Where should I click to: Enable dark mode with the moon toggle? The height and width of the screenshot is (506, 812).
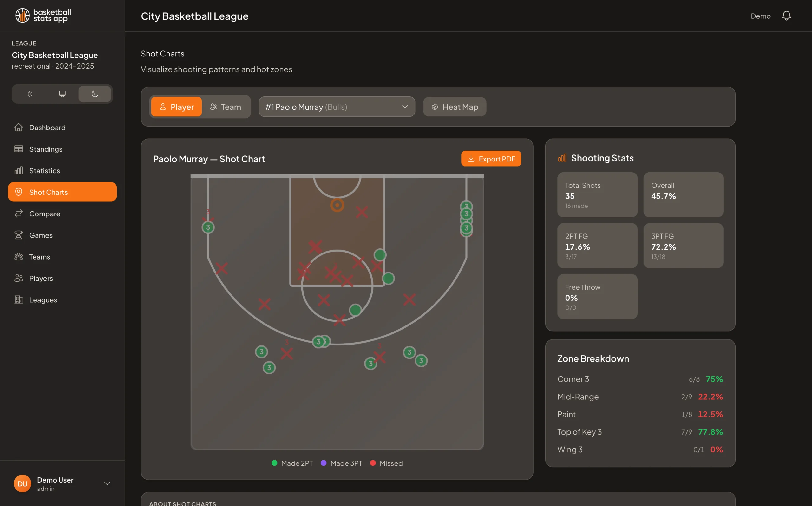pyautogui.click(x=95, y=94)
